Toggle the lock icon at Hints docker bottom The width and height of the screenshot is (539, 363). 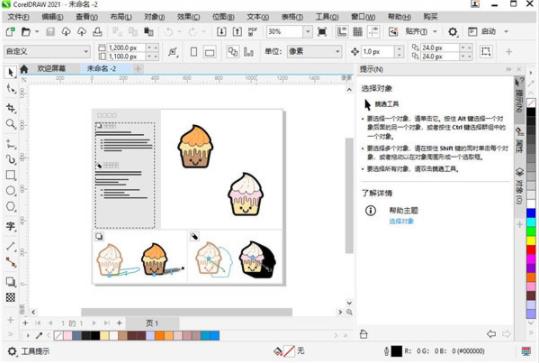pos(364,334)
